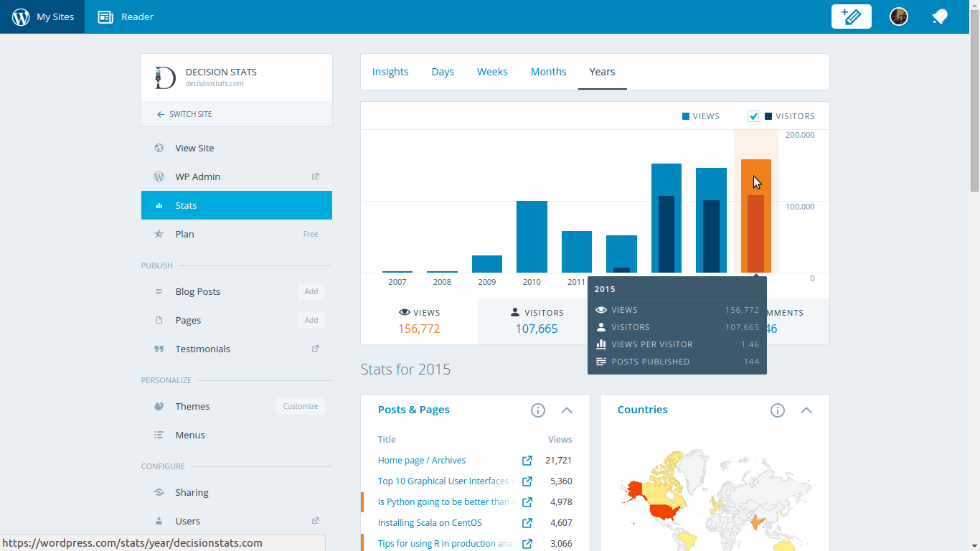This screenshot has width=980, height=551.
Task: Collapse the Countries panel
Action: [806, 410]
